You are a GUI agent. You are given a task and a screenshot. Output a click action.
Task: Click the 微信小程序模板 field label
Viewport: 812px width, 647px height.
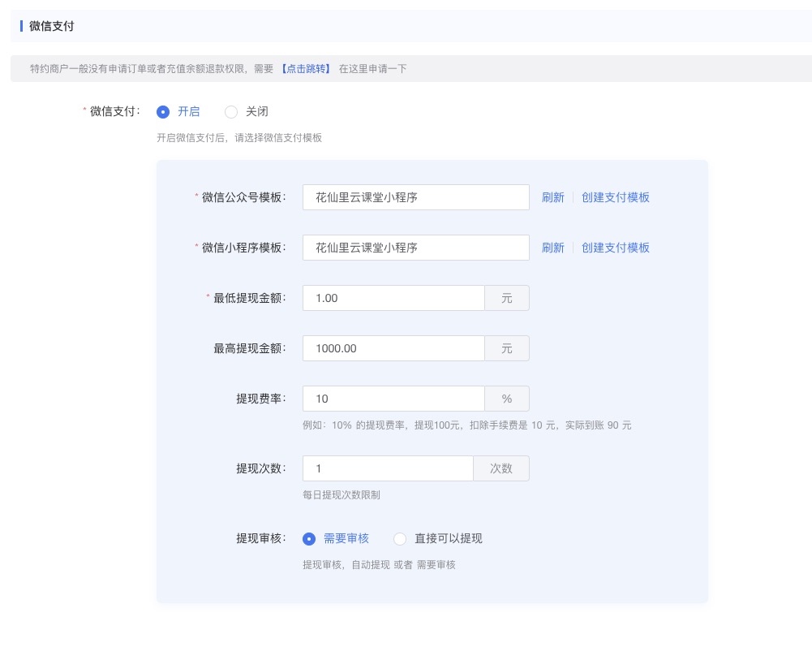(243, 248)
